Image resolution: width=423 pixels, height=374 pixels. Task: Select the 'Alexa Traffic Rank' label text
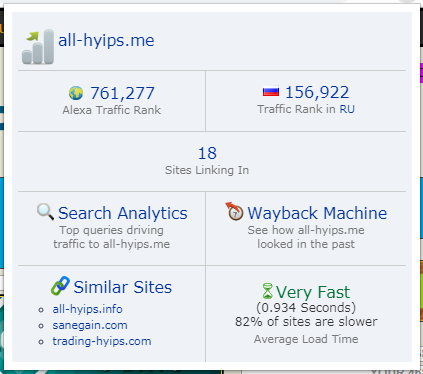tap(112, 110)
